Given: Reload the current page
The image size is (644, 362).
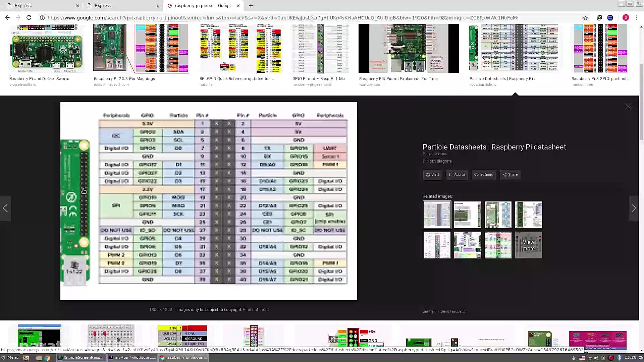Looking at the screenshot, I should (x=29, y=18).
